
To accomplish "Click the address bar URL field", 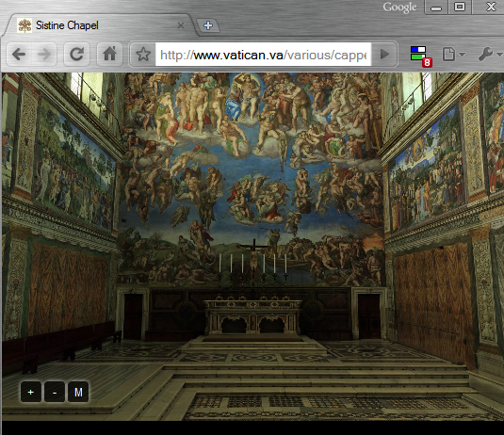I will click(263, 55).
